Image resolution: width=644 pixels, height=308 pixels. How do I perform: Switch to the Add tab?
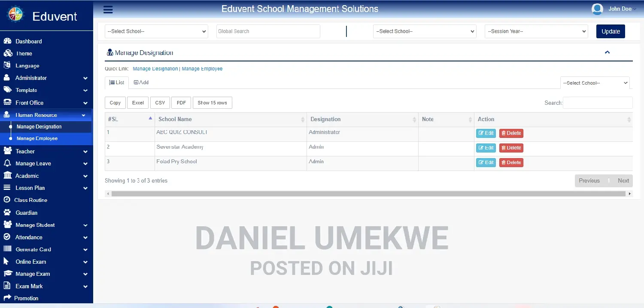pos(141,82)
